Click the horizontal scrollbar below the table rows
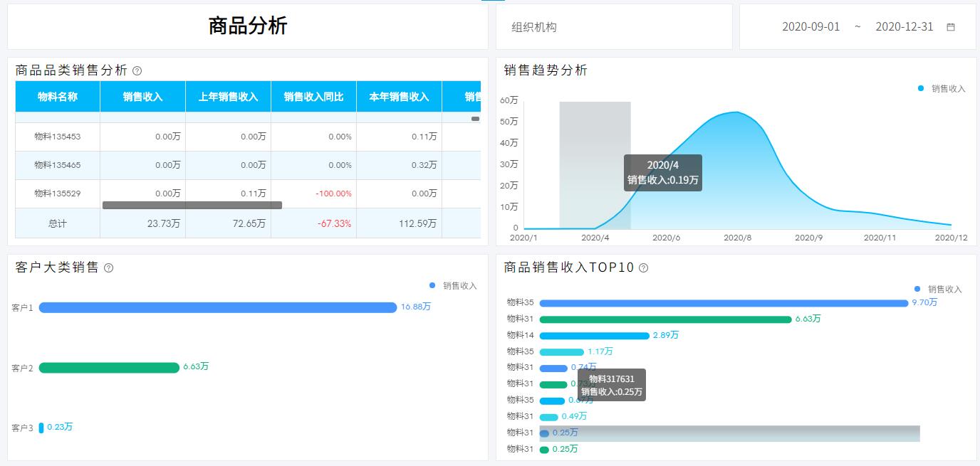The width and height of the screenshot is (980, 466). (x=192, y=205)
